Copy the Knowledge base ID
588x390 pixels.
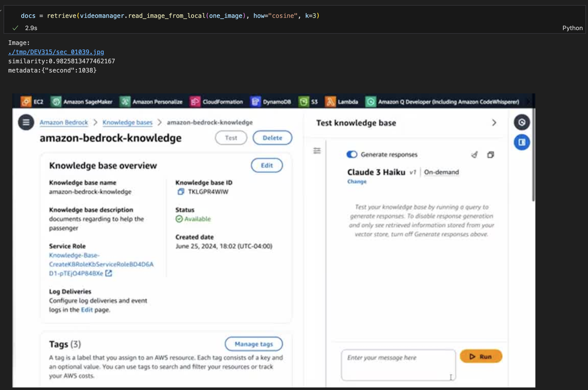pyautogui.click(x=181, y=192)
